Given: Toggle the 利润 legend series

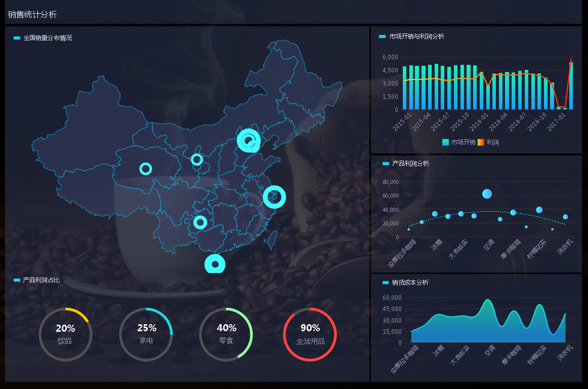Looking at the screenshot, I should click(488, 142).
